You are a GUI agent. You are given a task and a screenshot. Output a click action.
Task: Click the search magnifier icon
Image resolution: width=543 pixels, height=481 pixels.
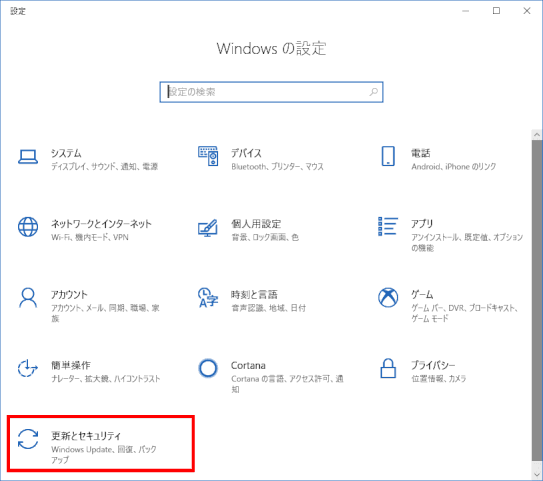[x=373, y=92]
